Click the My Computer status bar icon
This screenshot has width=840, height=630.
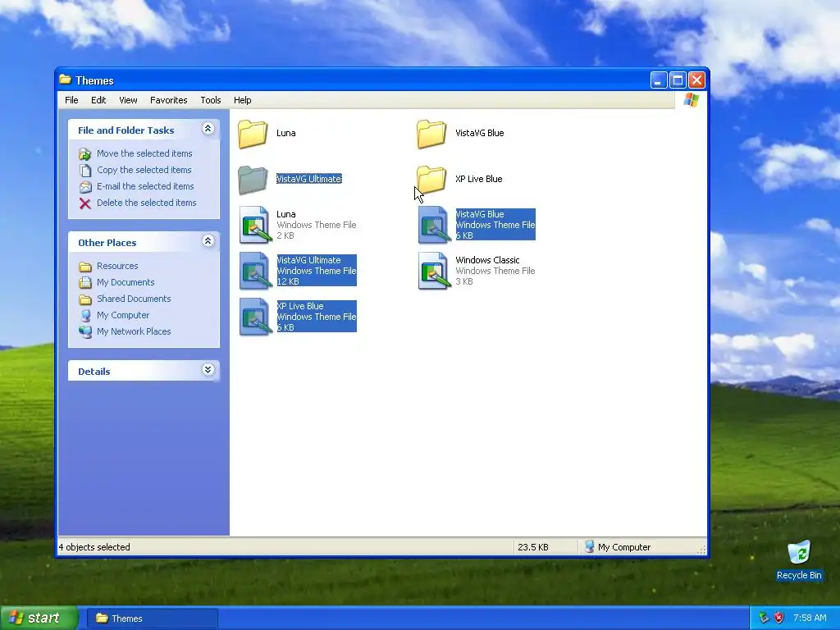589,547
